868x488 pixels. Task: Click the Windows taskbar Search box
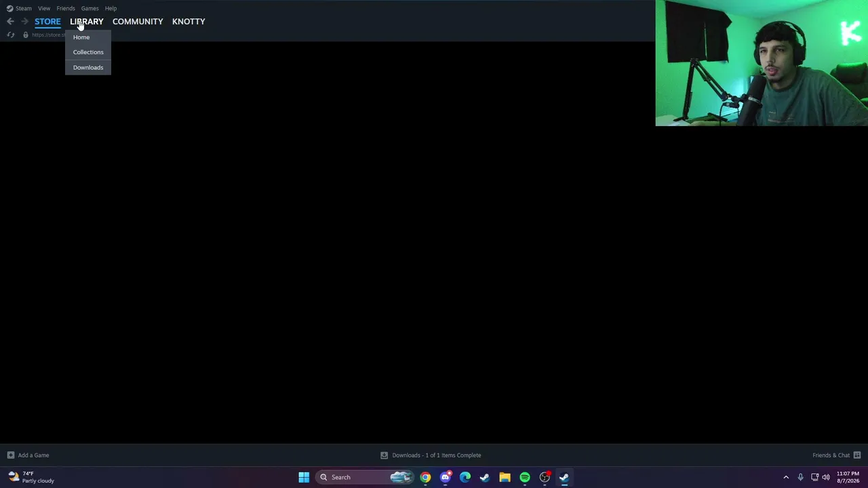pyautogui.click(x=365, y=477)
